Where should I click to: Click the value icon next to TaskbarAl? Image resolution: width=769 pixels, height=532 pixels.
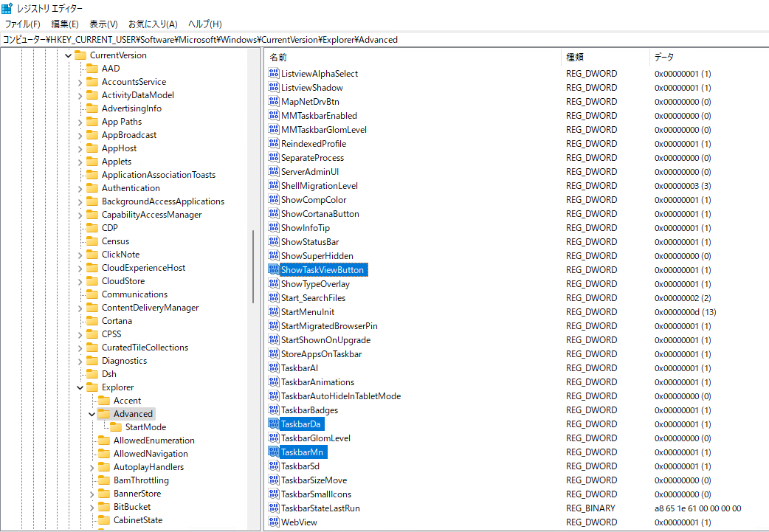[274, 367]
